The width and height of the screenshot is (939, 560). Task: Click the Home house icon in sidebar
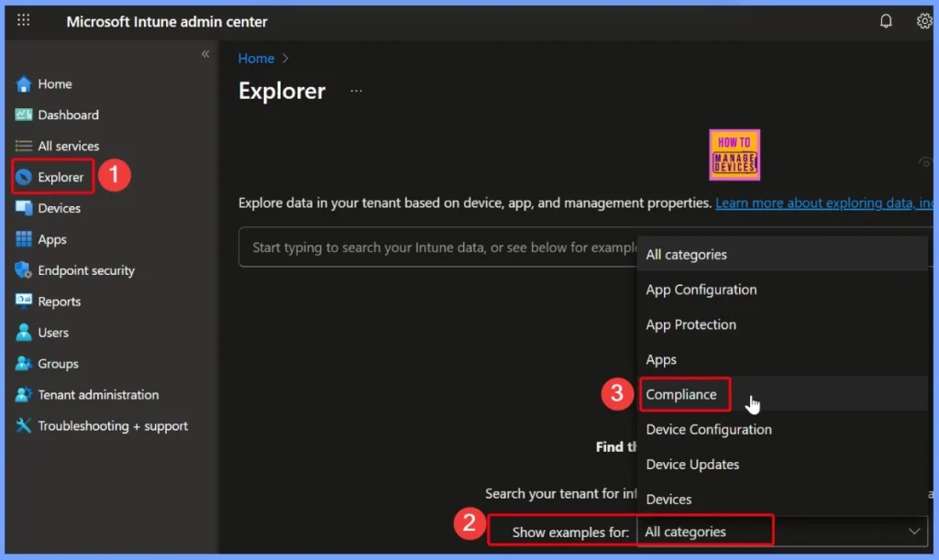click(23, 83)
